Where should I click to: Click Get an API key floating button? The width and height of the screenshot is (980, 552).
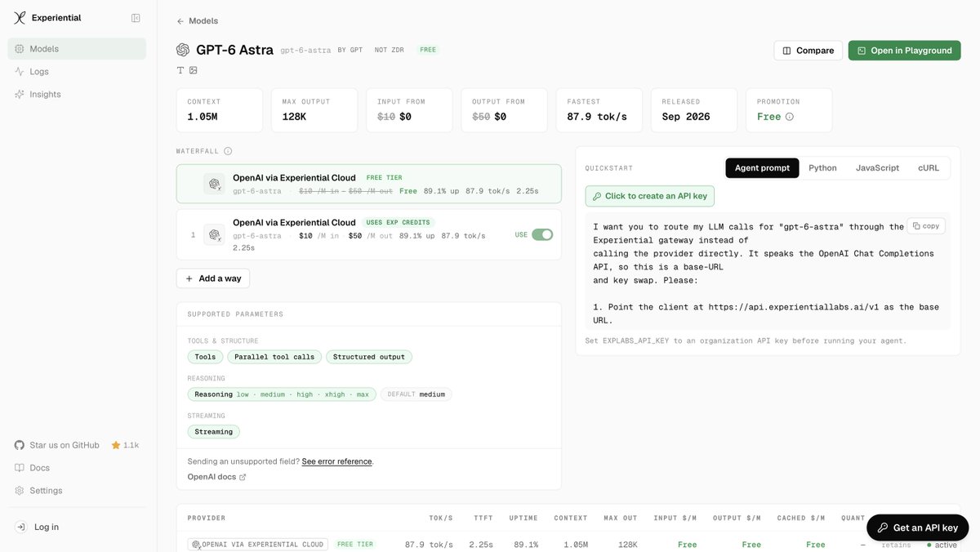[x=918, y=528]
